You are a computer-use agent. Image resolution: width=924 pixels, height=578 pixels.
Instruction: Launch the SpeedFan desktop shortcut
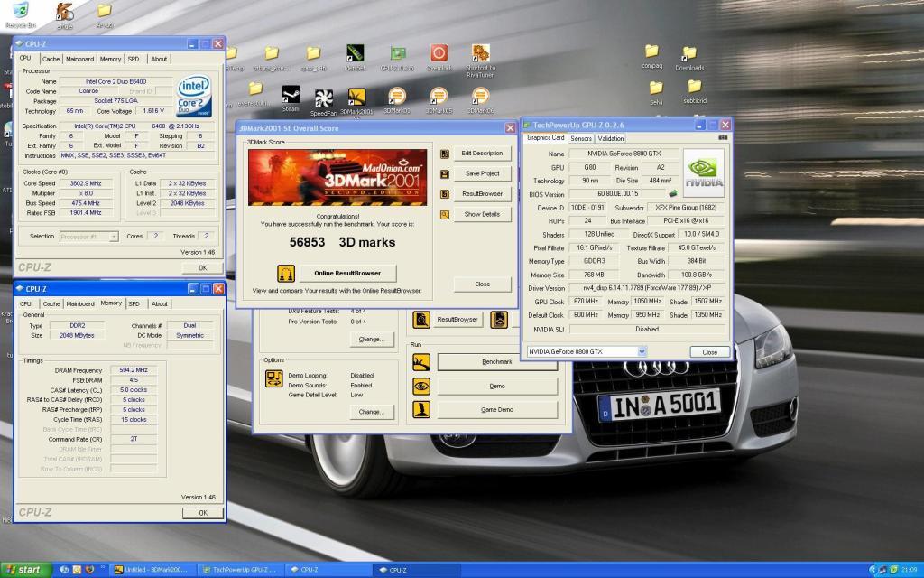tap(324, 102)
